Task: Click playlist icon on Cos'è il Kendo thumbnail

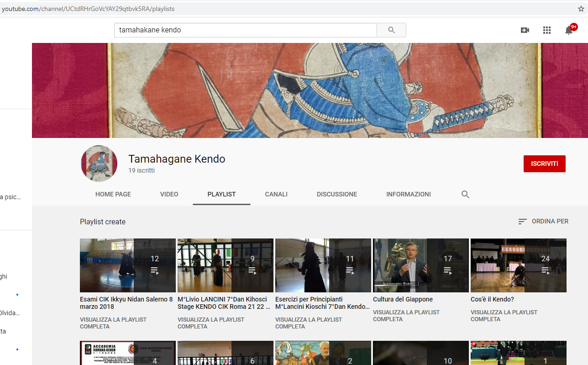Action: 545,270
